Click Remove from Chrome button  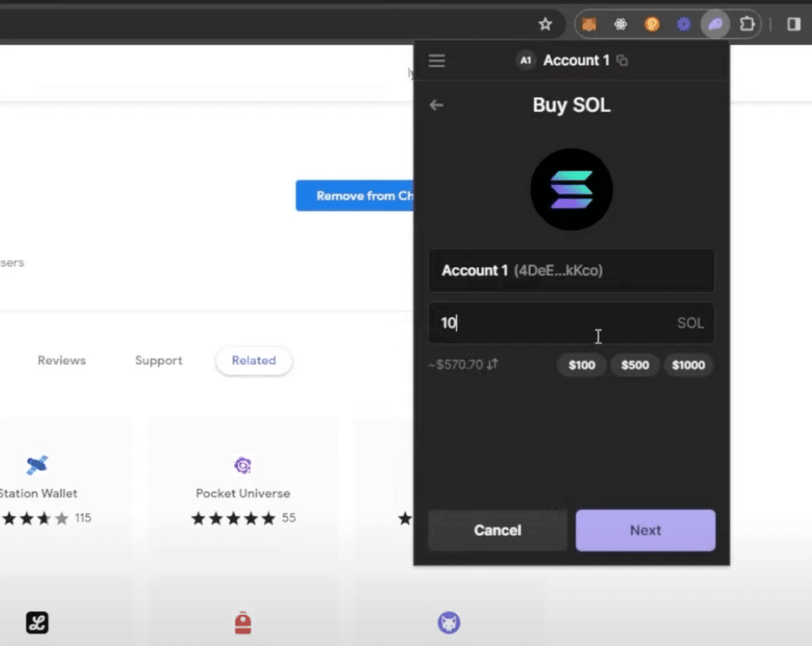(355, 196)
